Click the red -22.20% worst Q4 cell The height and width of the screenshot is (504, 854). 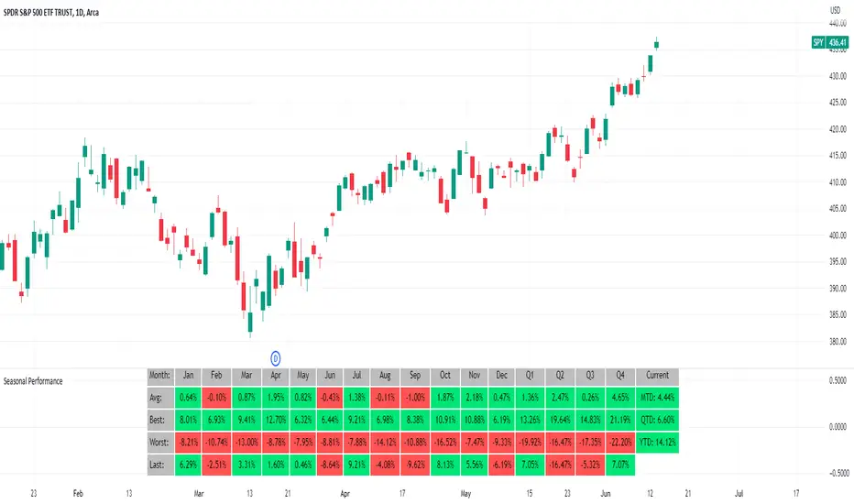[619, 443]
